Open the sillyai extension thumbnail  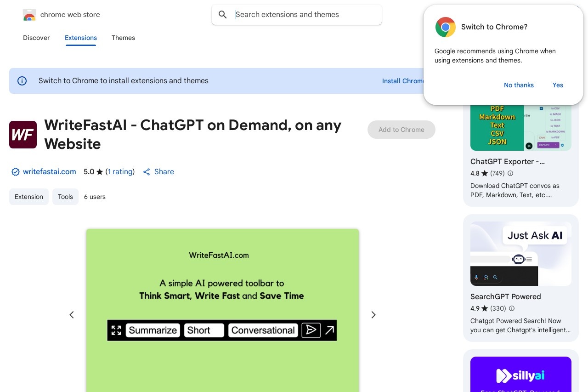pos(521,374)
